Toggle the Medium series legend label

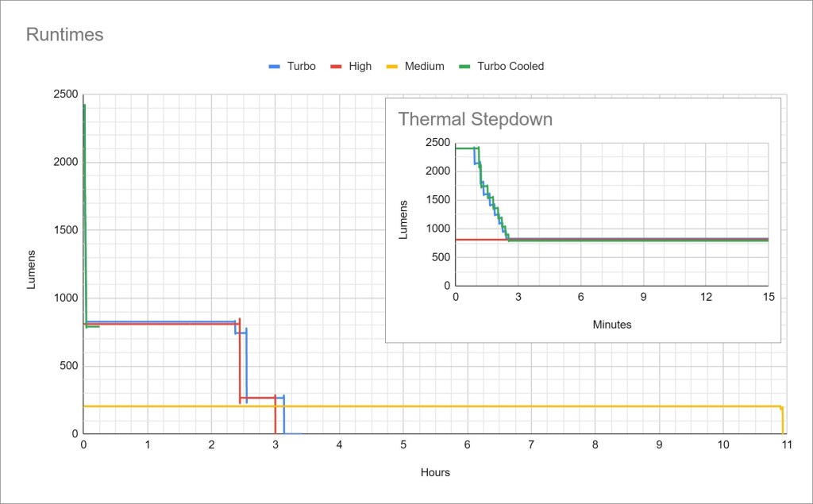coord(424,67)
